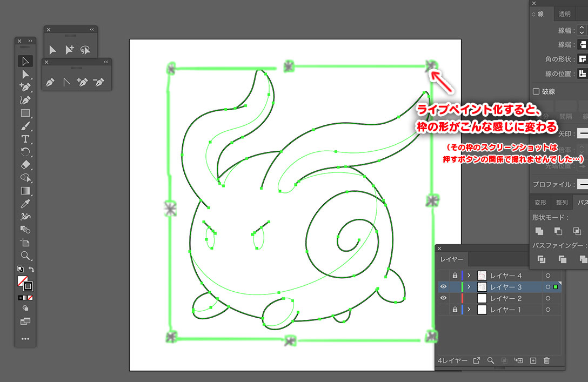Click target circle of レイヤー 2
This screenshot has height=382, width=588.
(548, 298)
